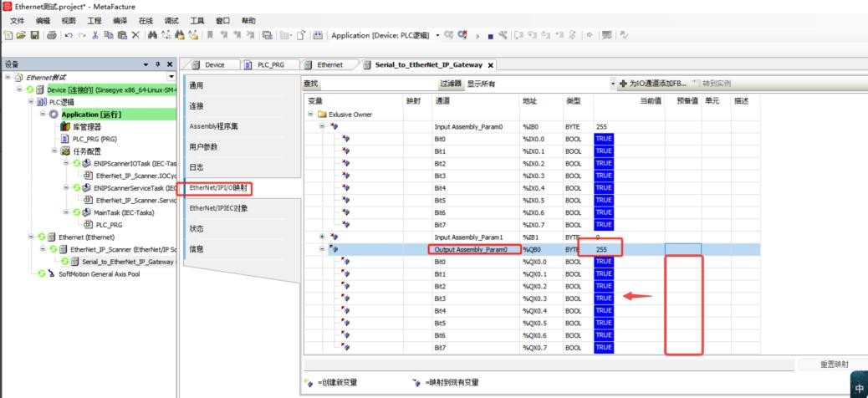Expand the Input Assembly_Param1 row
868x398 pixels.
click(x=323, y=237)
